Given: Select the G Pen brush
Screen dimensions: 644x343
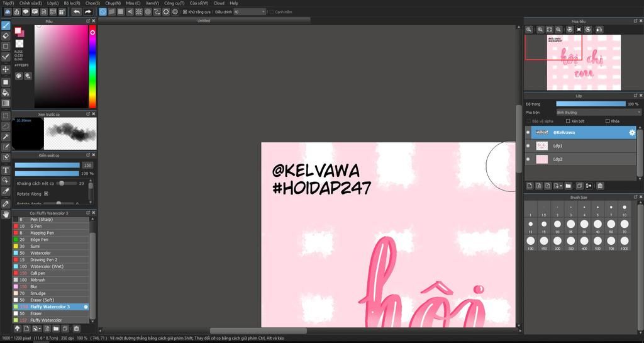Looking at the screenshot, I should click(x=51, y=227).
